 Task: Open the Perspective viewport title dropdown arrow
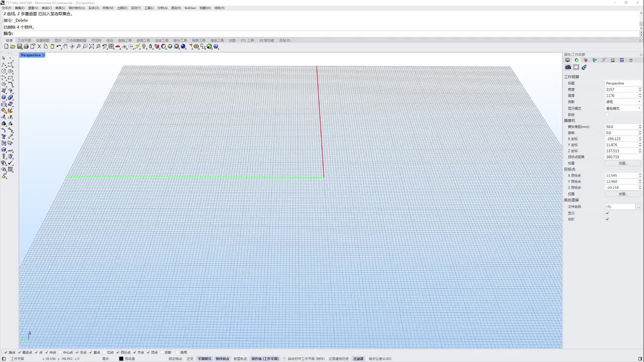pyautogui.click(x=44, y=55)
